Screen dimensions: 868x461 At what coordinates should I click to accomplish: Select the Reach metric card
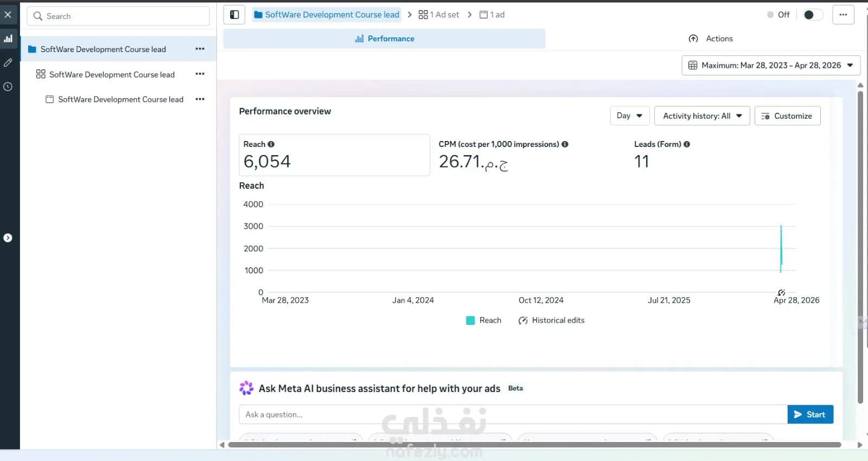(x=334, y=155)
